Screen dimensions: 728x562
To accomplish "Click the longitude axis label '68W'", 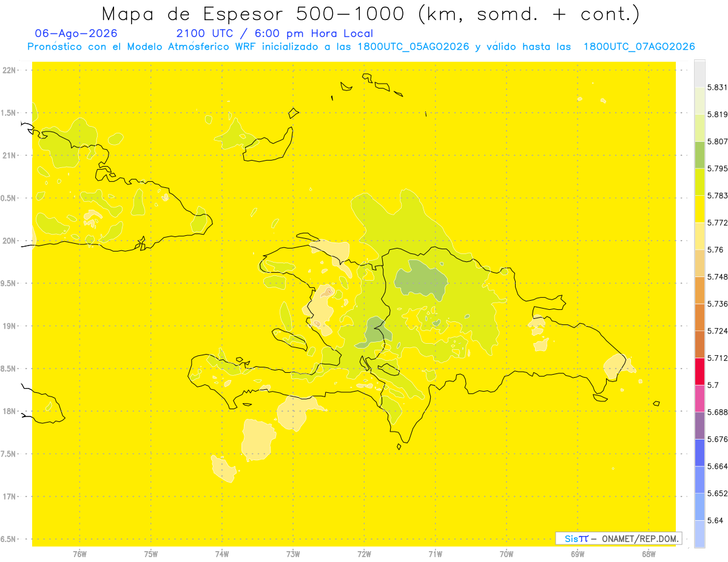I will [649, 554].
